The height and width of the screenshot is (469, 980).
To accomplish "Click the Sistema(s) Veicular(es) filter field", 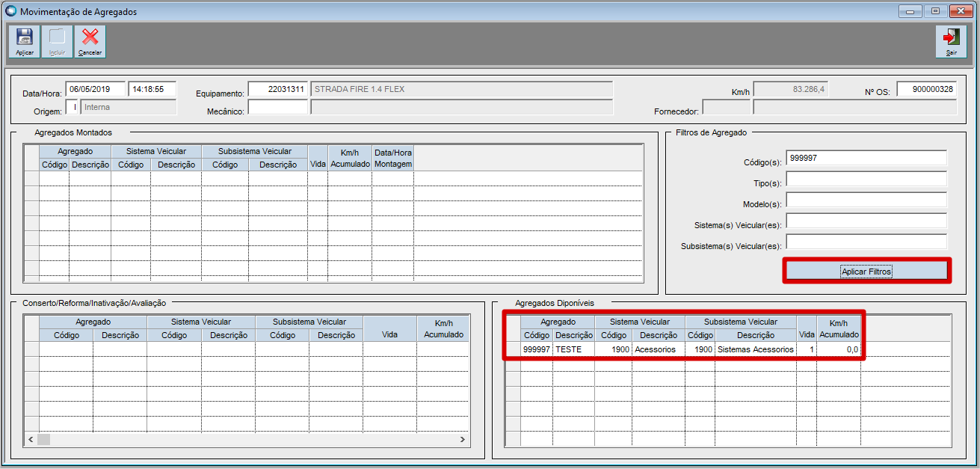I will [866, 221].
